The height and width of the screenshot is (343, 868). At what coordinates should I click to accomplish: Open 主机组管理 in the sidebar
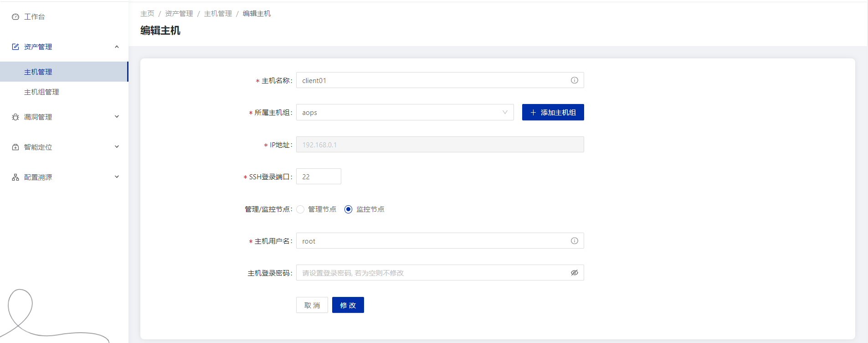coord(41,92)
